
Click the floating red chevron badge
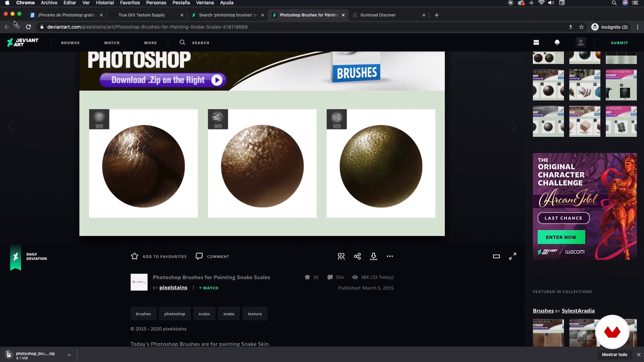(612, 332)
